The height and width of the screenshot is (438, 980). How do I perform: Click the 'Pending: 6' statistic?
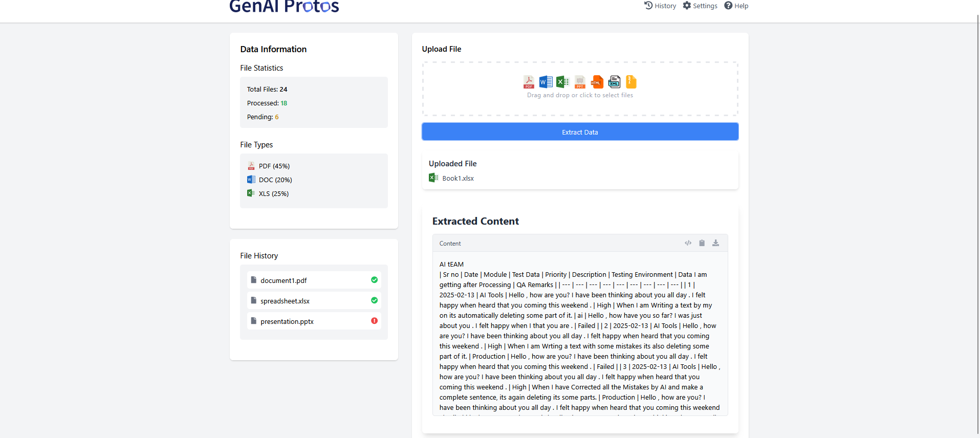(263, 117)
